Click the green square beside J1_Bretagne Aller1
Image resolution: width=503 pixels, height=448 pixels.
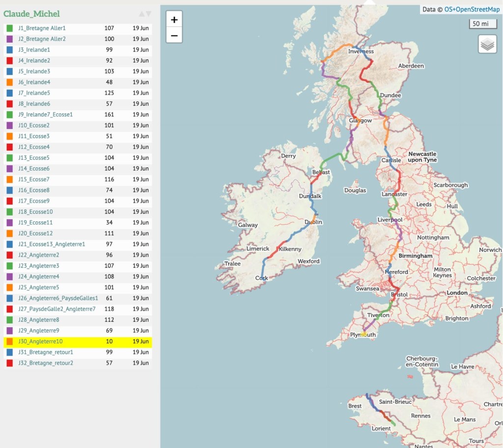[10, 28]
